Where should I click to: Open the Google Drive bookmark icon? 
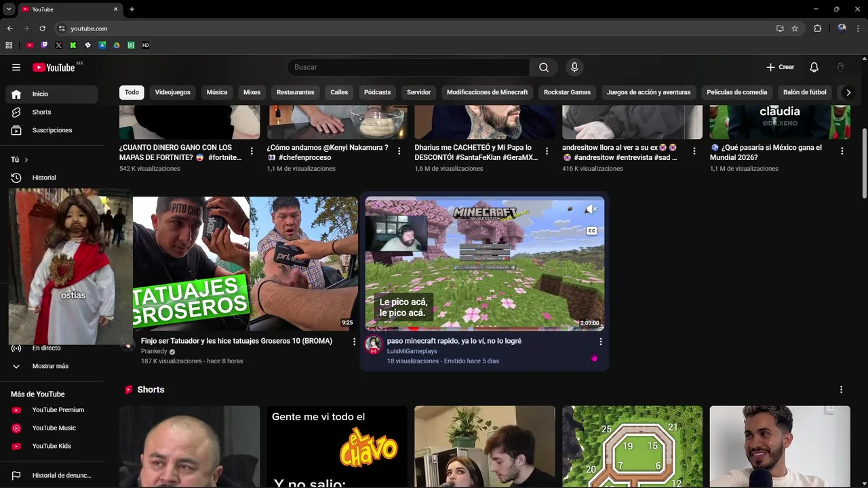(117, 45)
